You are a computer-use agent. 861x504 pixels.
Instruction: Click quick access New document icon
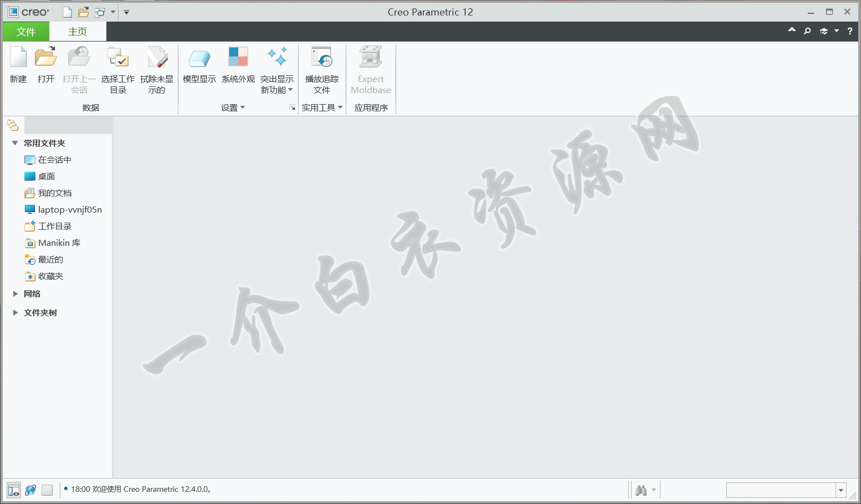coord(67,12)
